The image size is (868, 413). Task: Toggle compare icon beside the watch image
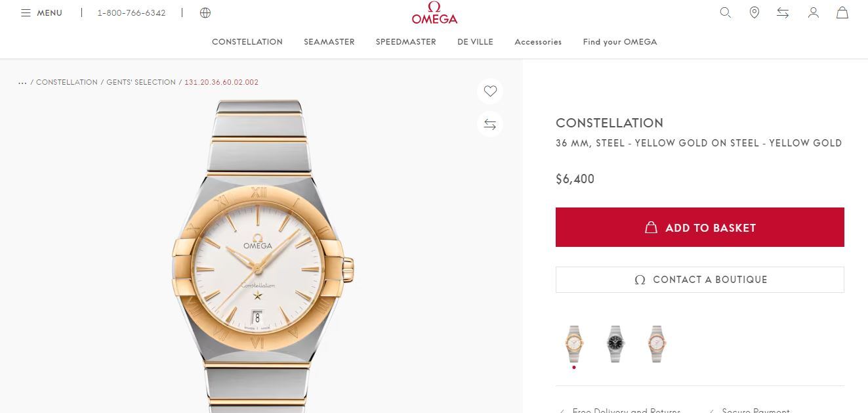(490, 124)
